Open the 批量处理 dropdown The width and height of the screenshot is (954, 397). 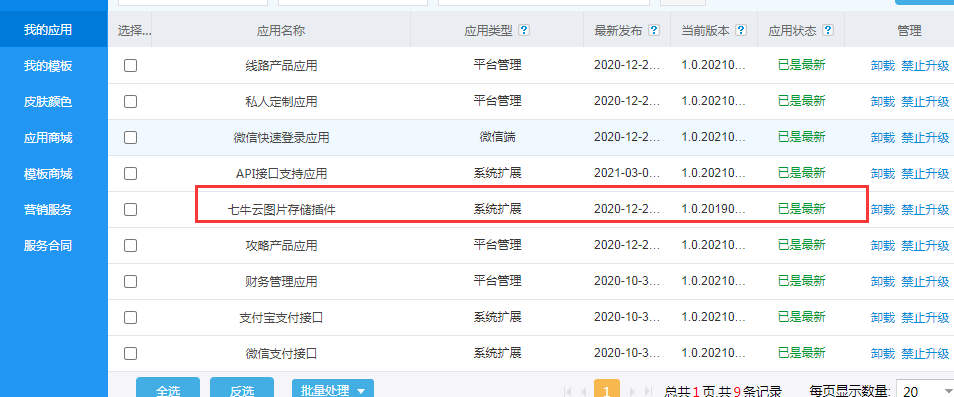[333, 389]
